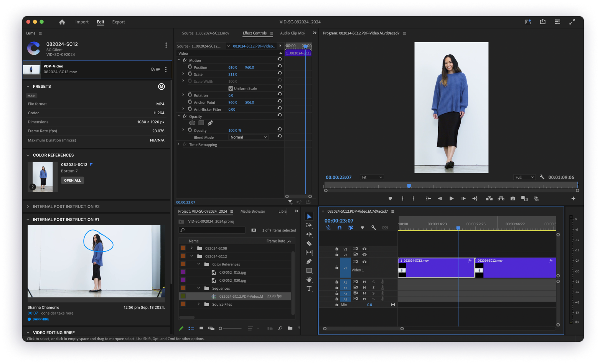Open the Full playback resolution dropdown

tap(524, 177)
